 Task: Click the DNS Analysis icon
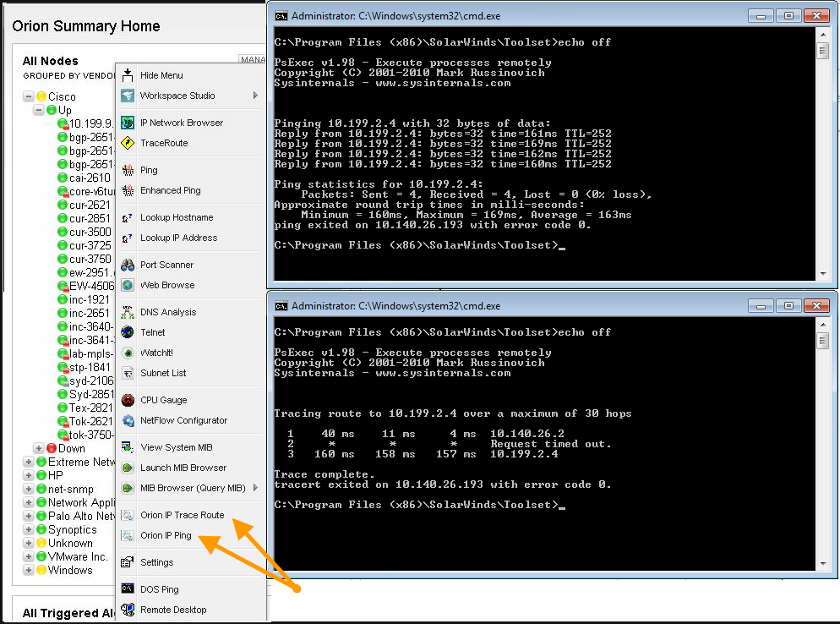click(128, 312)
